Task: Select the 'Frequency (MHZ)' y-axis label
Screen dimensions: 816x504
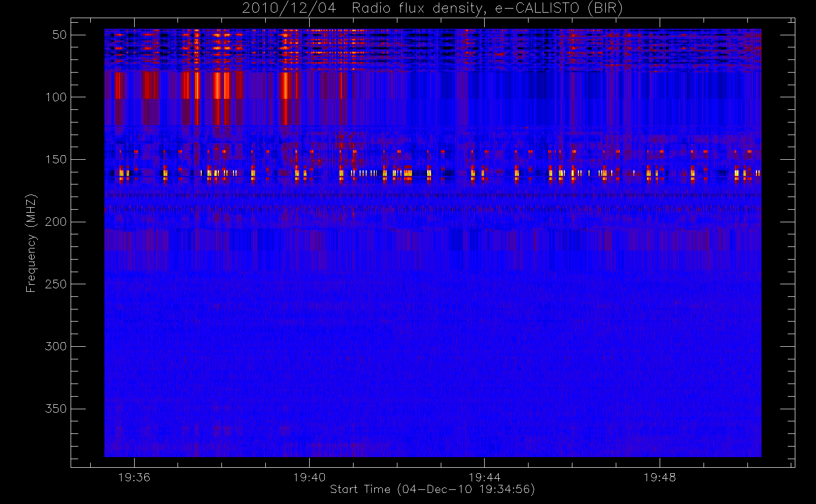Action: pos(31,243)
